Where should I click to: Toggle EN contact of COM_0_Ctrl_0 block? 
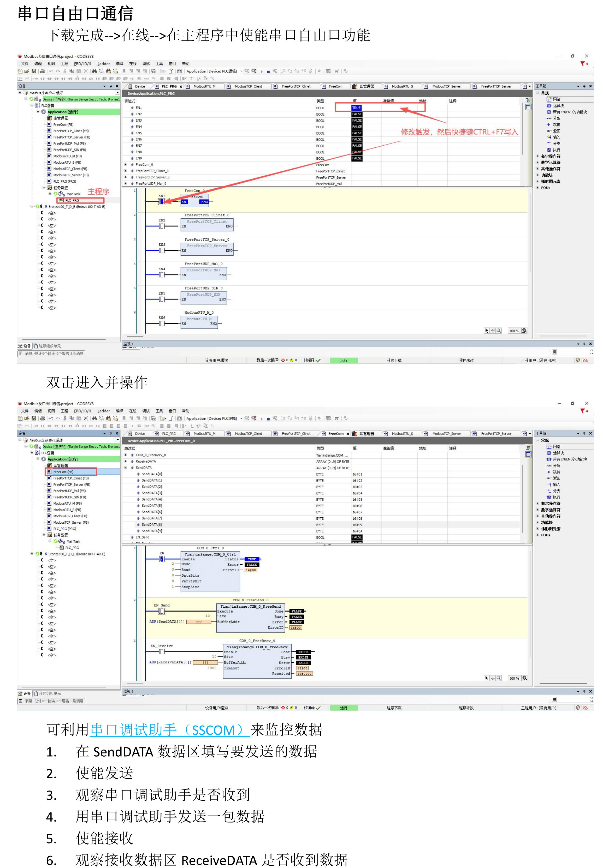coord(162,559)
